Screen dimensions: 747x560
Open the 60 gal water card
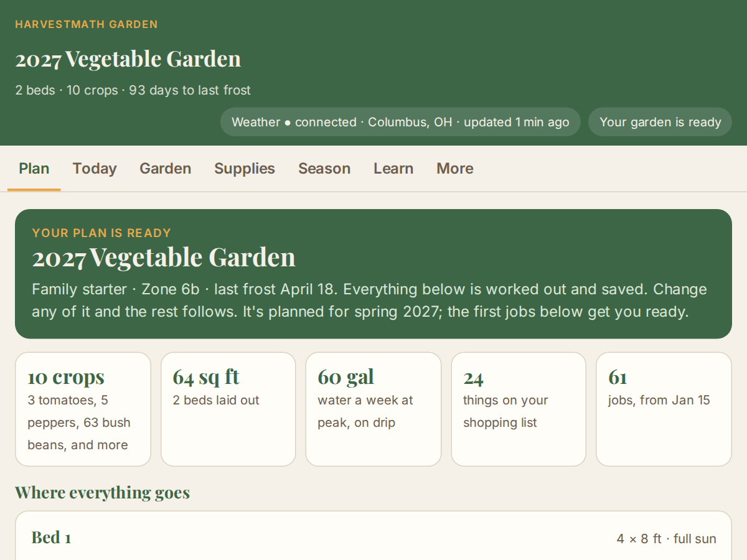(x=374, y=409)
